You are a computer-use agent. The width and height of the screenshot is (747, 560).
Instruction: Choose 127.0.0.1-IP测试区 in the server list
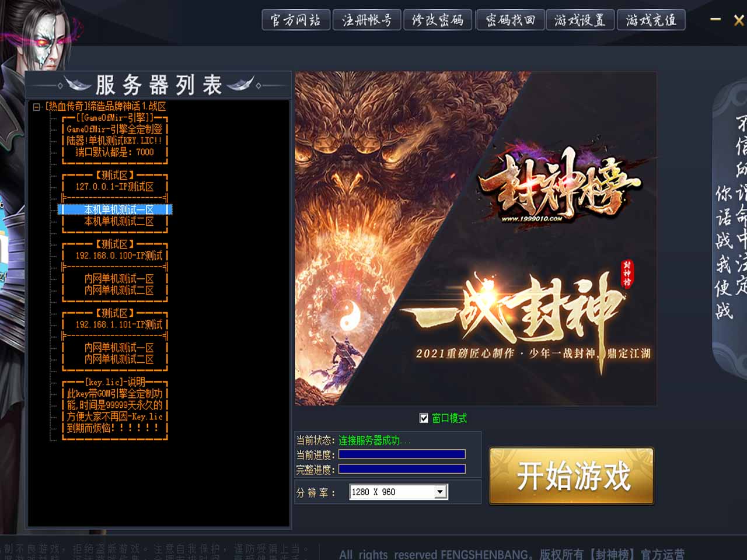114,187
